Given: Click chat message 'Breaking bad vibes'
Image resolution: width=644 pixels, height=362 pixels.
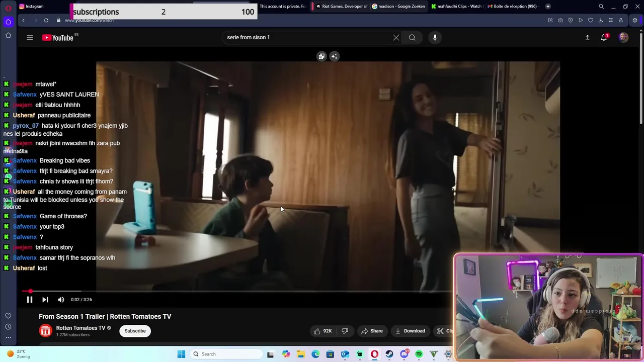Looking at the screenshot, I should pyautogui.click(x=65, y=160).
